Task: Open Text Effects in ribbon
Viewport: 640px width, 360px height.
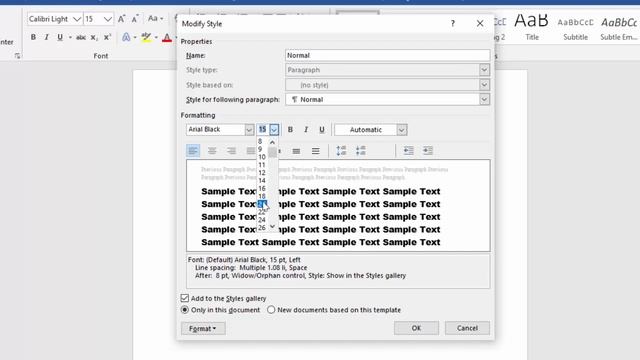Action: 126,37
